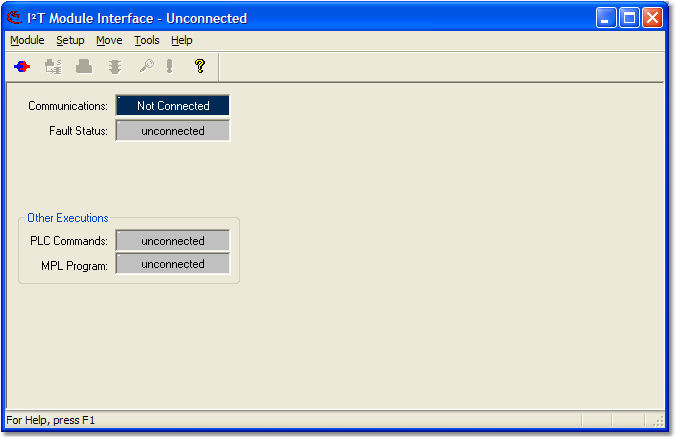
Task: Open the Help menu
Action: click(181, 41)
